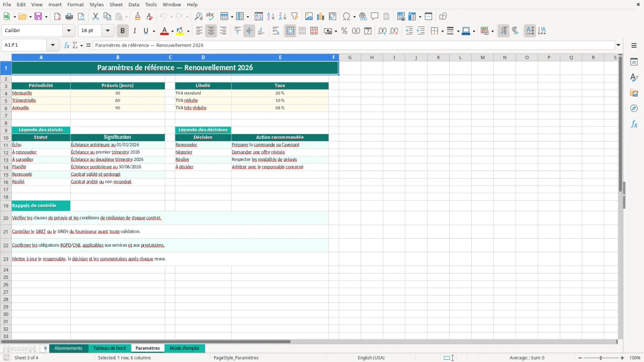This screenshot has height=362, width=644.
Task: Clear direct formatting icon
Action: [149, 17]
